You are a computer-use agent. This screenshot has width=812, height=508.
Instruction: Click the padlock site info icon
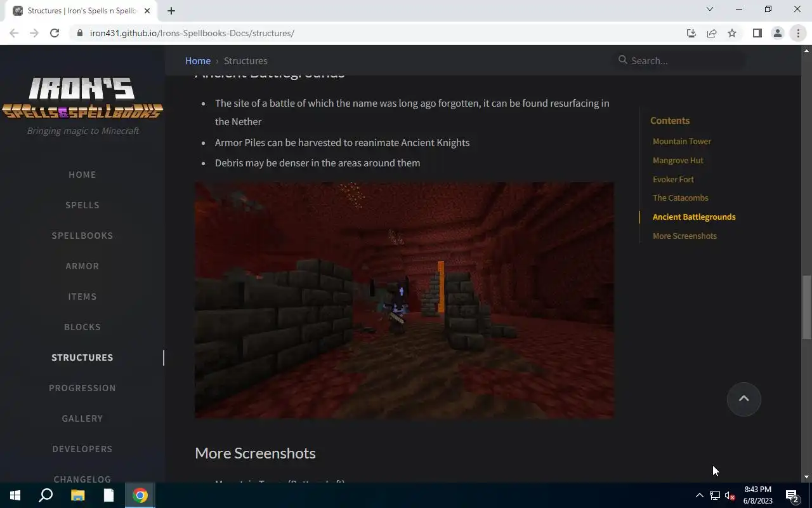click(x=79, y=33)
